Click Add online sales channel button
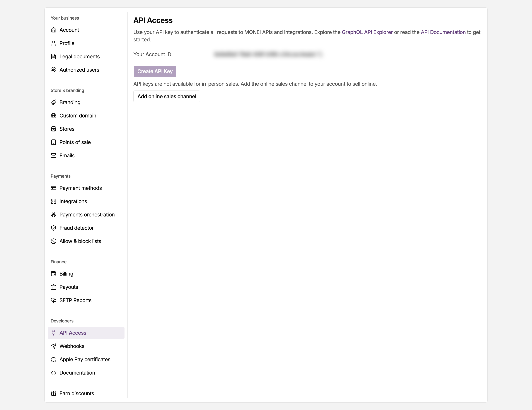Image resolution: width=532 pixels, height=410 pixels. click(167, 96)
